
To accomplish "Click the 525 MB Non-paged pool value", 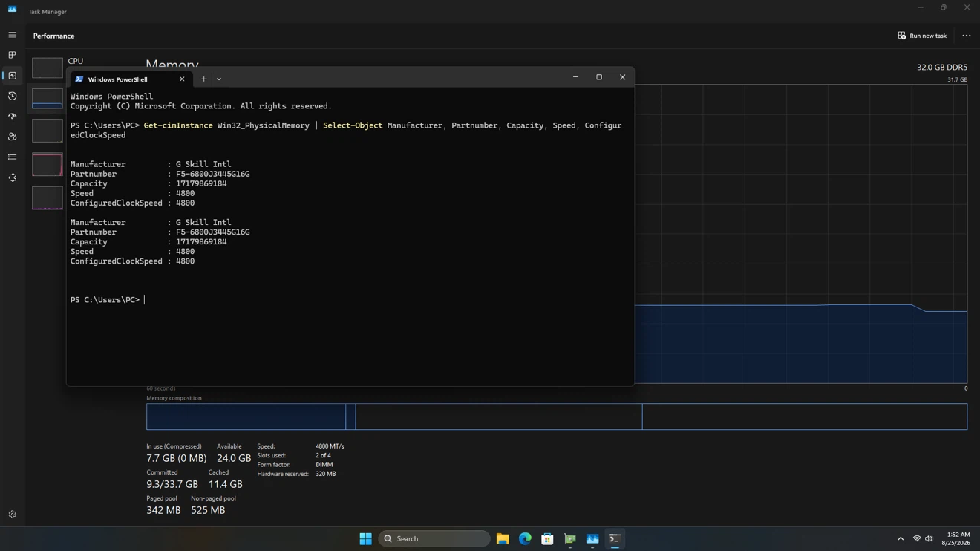I will point(208,510).
